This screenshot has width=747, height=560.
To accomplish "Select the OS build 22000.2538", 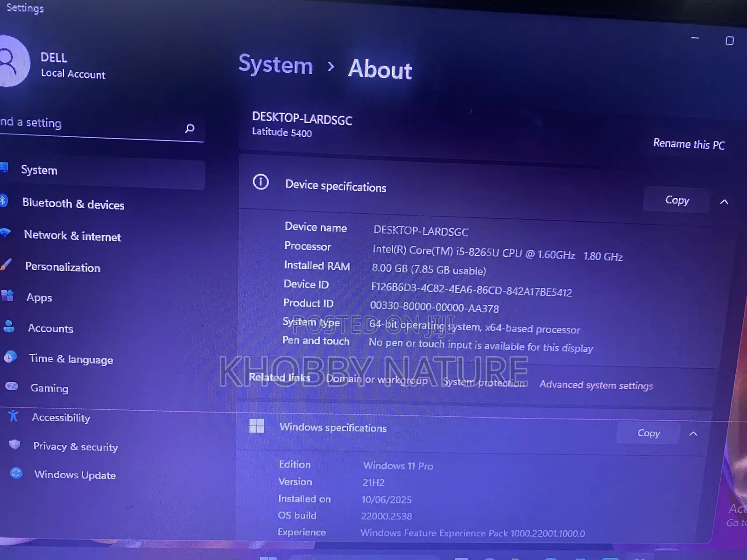I will [x=386, y=516].
